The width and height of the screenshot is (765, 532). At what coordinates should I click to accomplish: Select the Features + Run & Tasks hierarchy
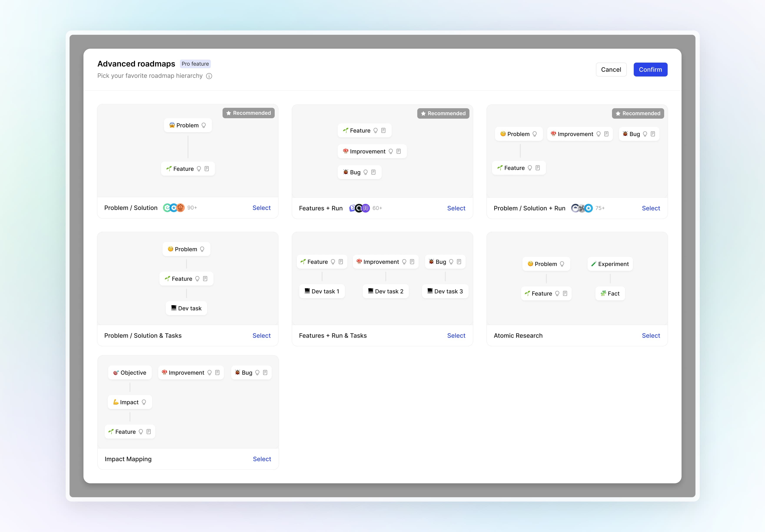coord(456,336)
